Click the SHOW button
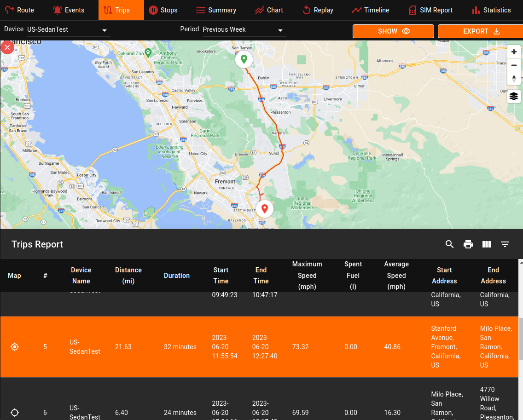 [393, 31]
